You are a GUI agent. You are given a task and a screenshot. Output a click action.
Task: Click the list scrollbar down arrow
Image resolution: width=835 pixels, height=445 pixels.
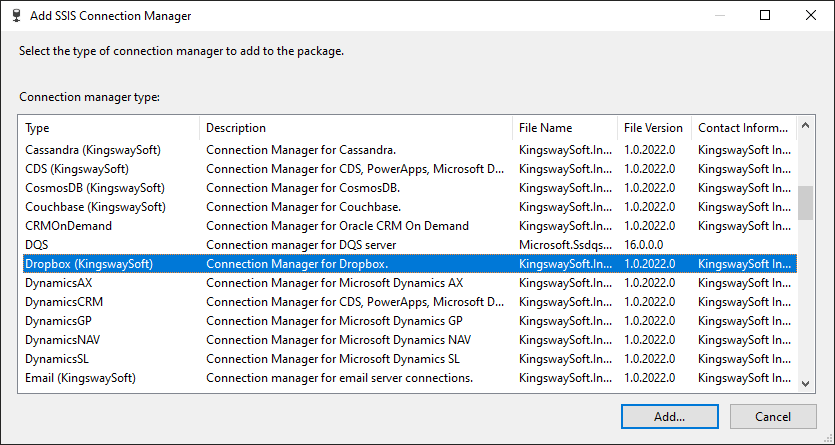coord(805,383)
